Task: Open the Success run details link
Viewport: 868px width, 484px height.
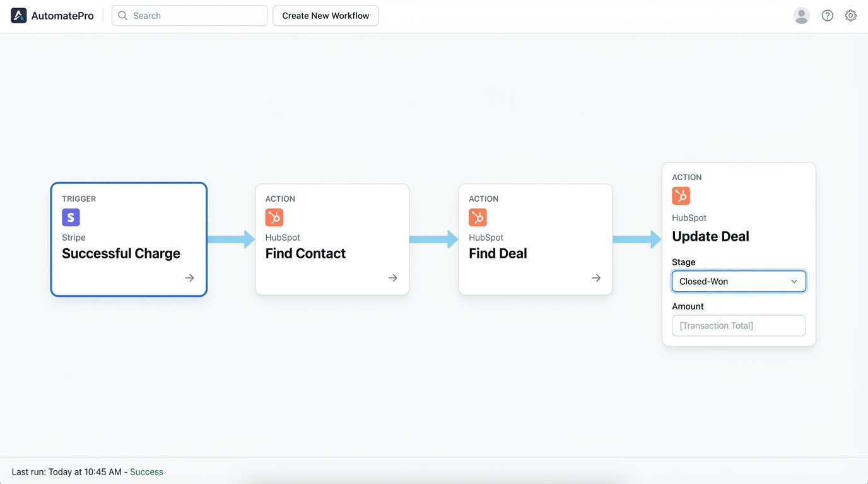Action: pos(146,471)
